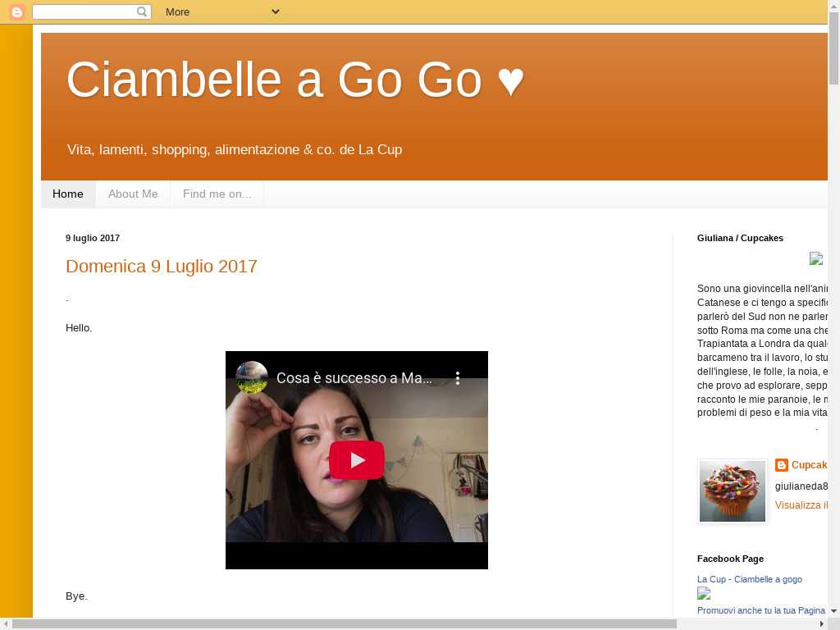Screen dimensions: 840x630
Task: Click the Visualizza il profile link
Action: pos(801,505)
